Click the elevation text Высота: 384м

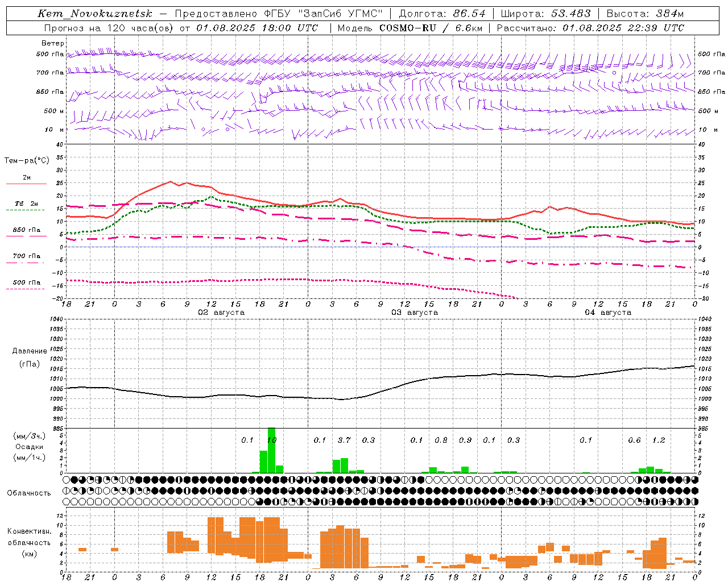click(645, 14)
